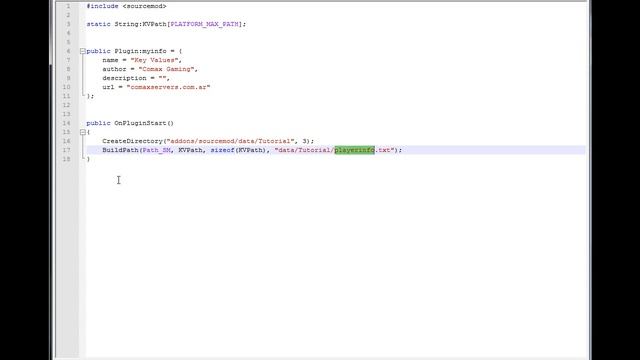Click the "Comax Gaming" author string

(167, 69)
